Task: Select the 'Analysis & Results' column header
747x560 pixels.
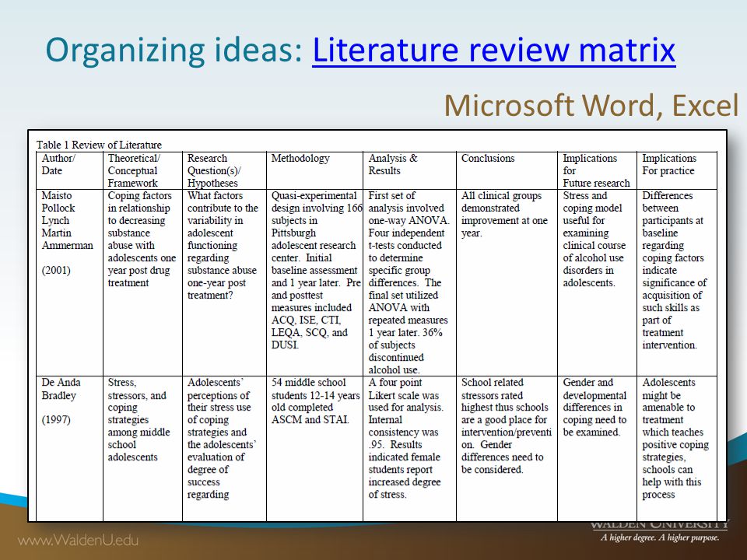Action: pos(409,170)
